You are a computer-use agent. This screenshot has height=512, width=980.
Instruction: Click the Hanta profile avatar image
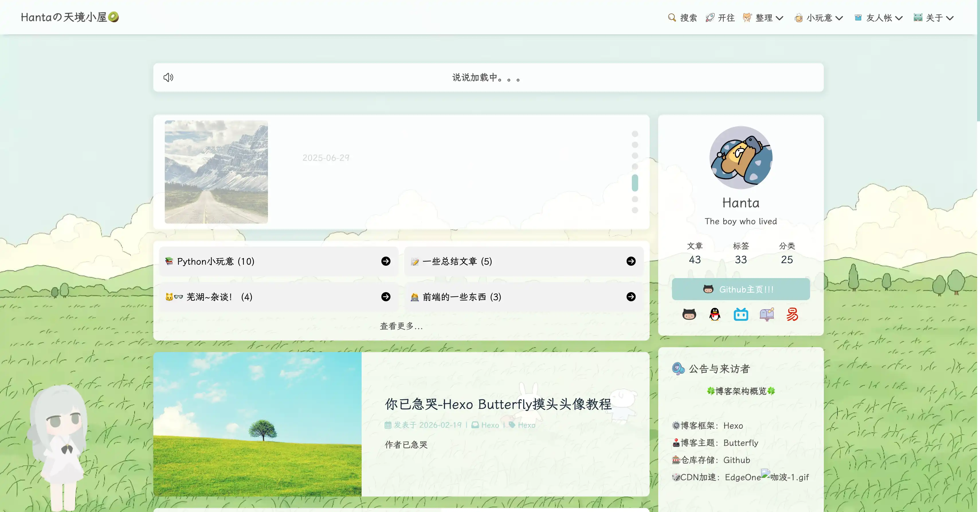coord(741,158)
